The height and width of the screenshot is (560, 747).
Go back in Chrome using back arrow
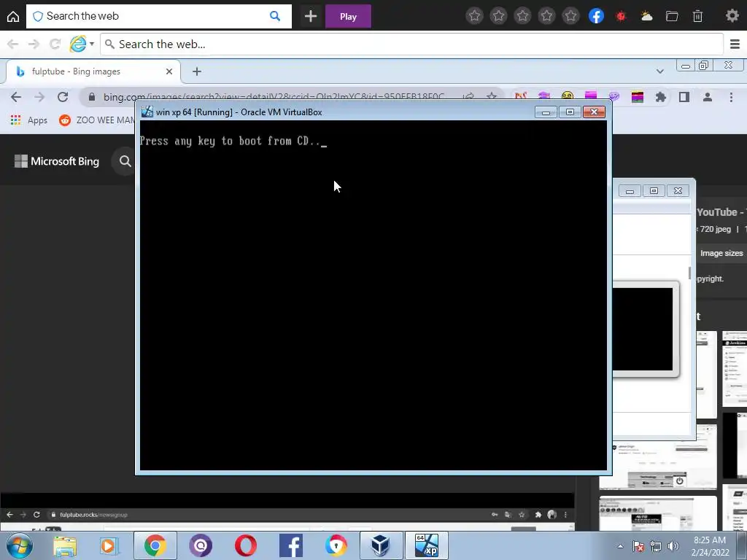tap(16, 97)
